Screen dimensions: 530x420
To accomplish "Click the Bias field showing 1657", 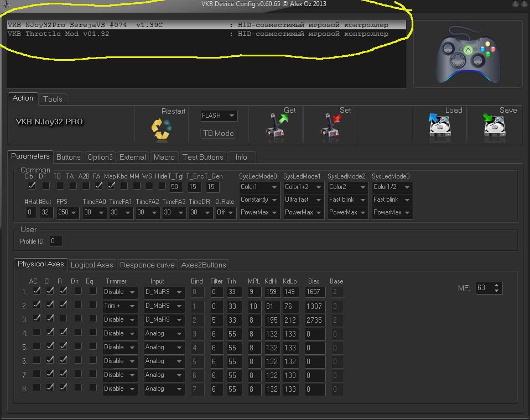I will (x=315, y=292).
